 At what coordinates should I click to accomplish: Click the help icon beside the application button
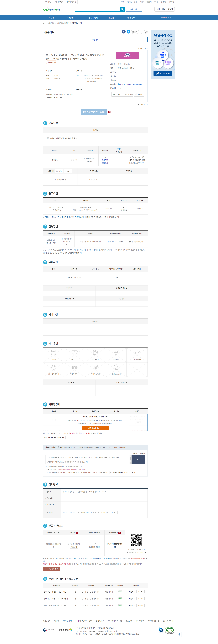point(109,112)
